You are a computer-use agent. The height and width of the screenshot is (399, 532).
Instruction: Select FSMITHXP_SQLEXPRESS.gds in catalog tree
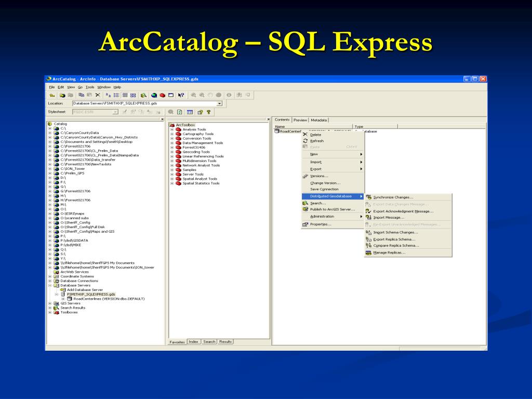point(91,294)
